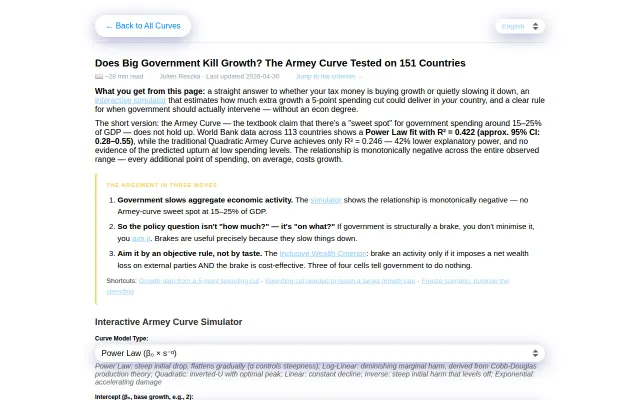Click the author name Julien Reszka
Image resolution: width=640 pixels, height=400 pixels.
point(180,77)
